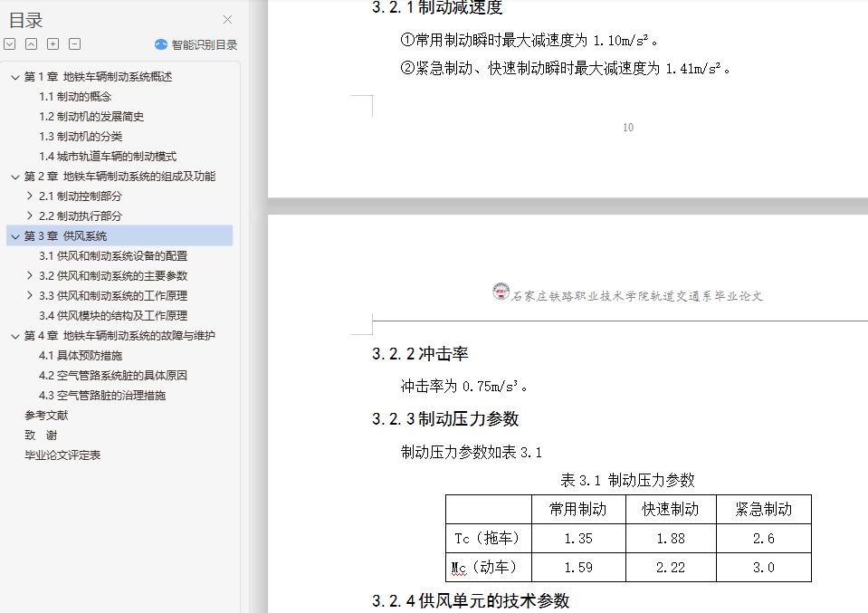Click the 3.2.1 制动减速度 heading in document
The image size is (868, 613).
437,7
